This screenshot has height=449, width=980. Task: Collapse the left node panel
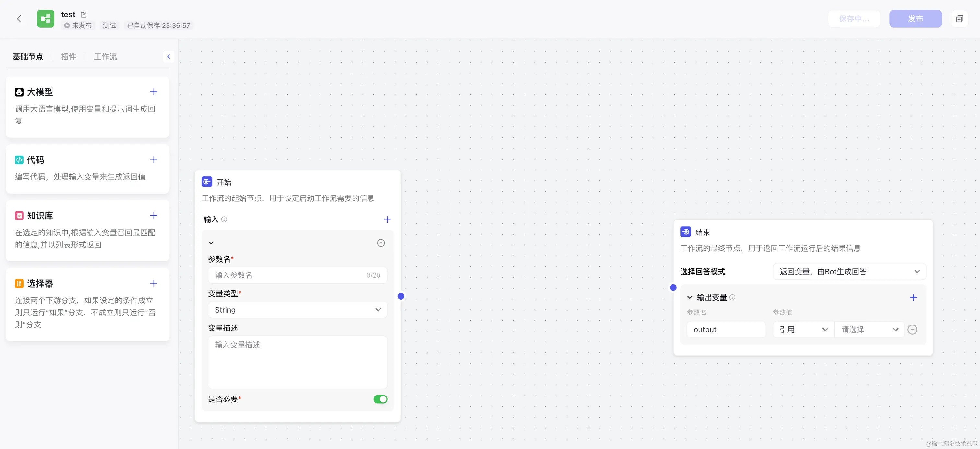coord(169,57)
